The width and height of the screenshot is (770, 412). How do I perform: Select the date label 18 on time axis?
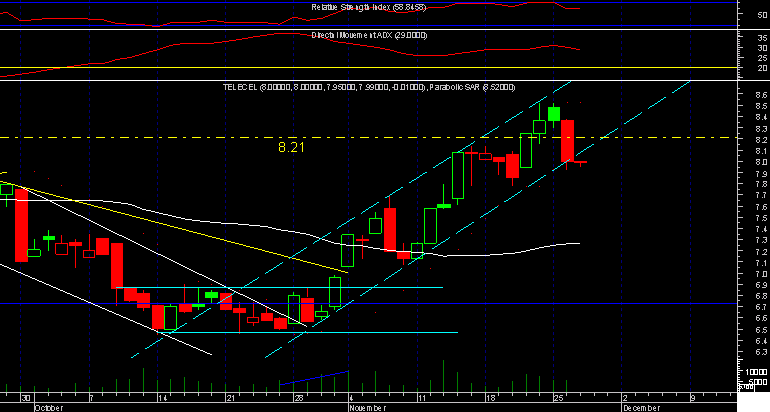coord(490,398)
